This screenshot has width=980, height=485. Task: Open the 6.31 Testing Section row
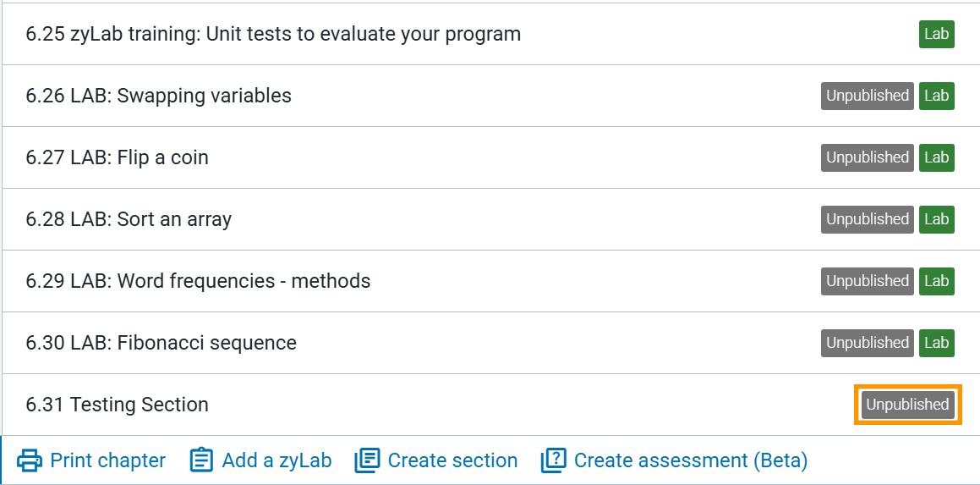tap(490, 405)
